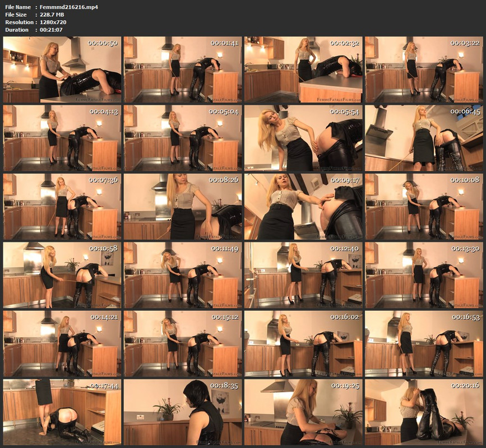Open the frame stamped 00:18:35
The width and height of the screenshot is (486, 448).
(183, 412)
